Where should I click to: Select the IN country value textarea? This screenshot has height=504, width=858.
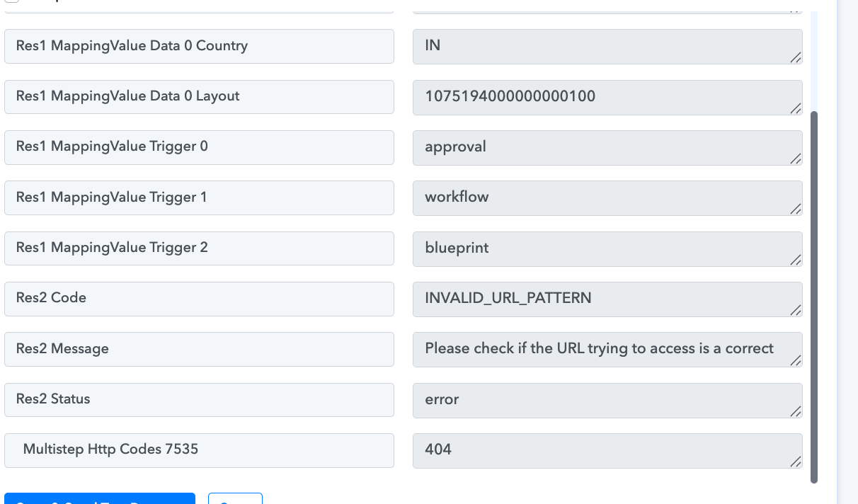tap(607, 45)
